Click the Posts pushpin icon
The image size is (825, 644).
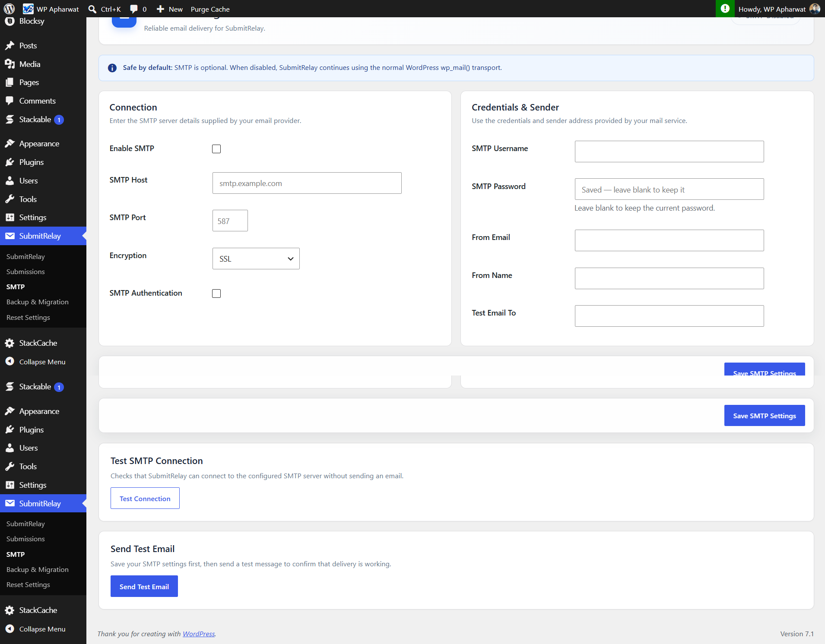10,45
